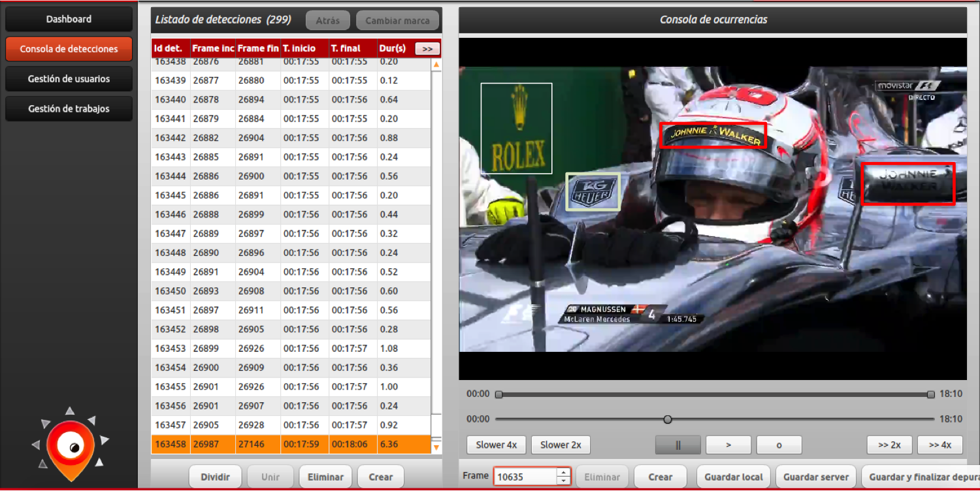Click the range slider end handle
The height and width of the screenshot is (491, 980).
tap(931, 394)
